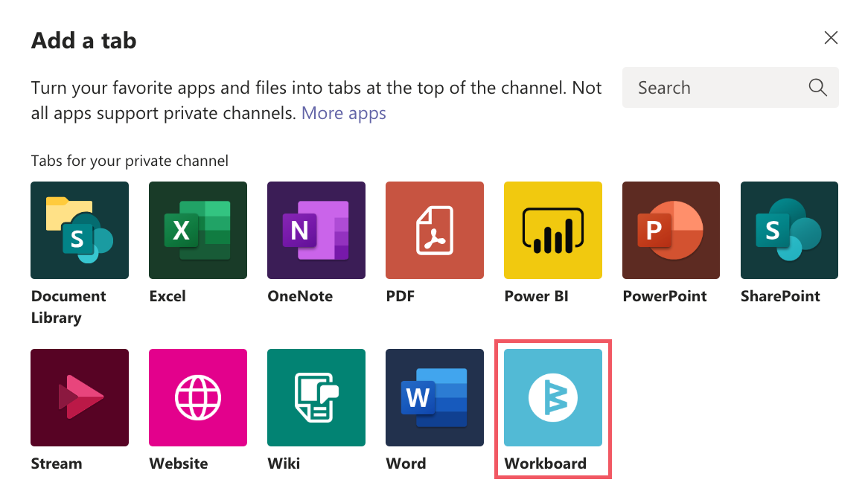Add a Website tab
This screenshot has height=494, width=868.
[197, 398]
